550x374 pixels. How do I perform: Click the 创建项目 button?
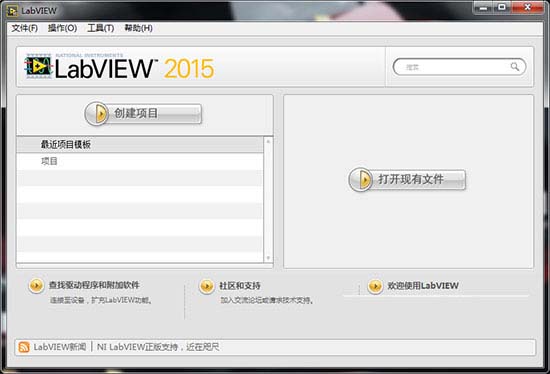tap(143, 114)
